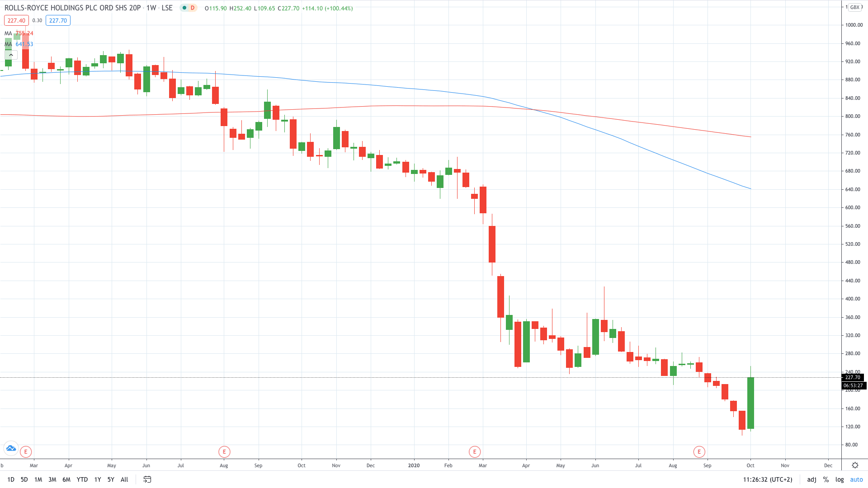Screen dimensions: 868x488
Task: Click the Nov label at right of axis
Action: click(x=785, y=465)
